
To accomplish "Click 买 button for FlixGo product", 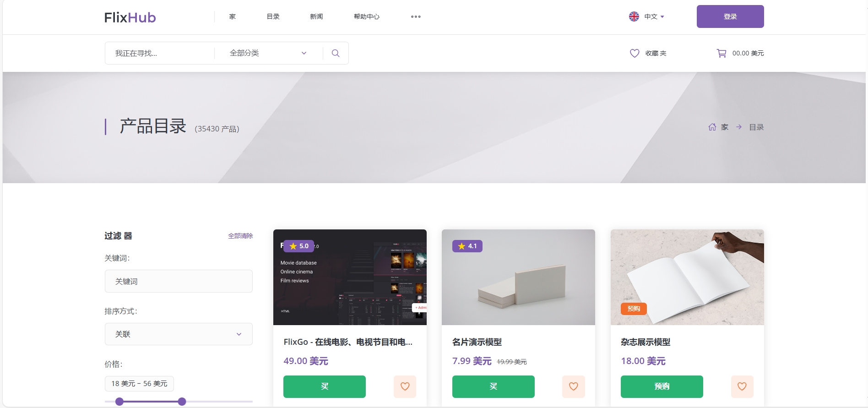I will click(325, 386).
